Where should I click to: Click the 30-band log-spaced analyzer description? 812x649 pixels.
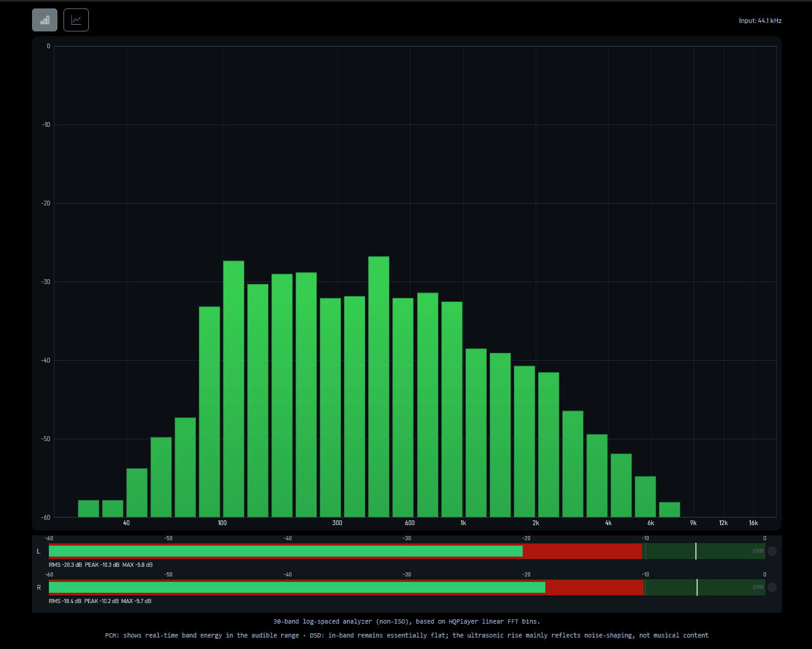(406, 621)
